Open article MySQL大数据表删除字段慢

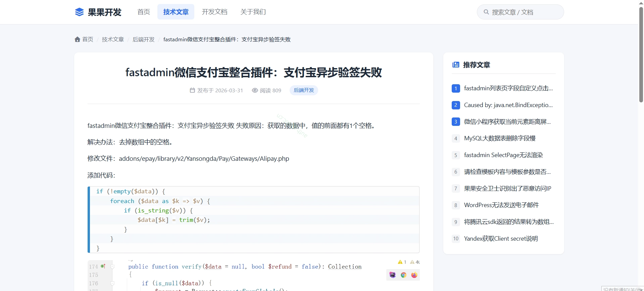click(x=500, y=138)
